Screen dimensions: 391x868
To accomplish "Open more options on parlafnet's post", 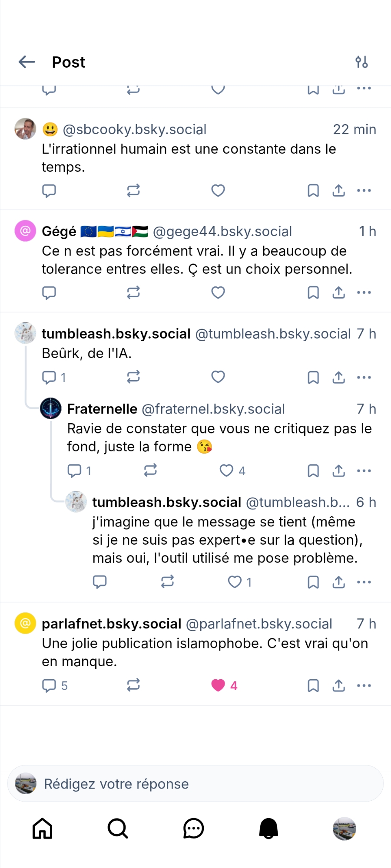I will (364, 685).
